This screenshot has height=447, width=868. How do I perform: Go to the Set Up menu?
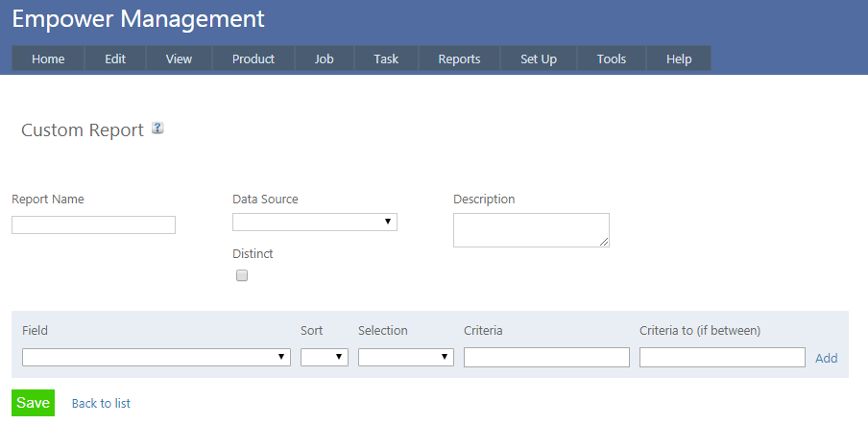(x=539, y=59)
